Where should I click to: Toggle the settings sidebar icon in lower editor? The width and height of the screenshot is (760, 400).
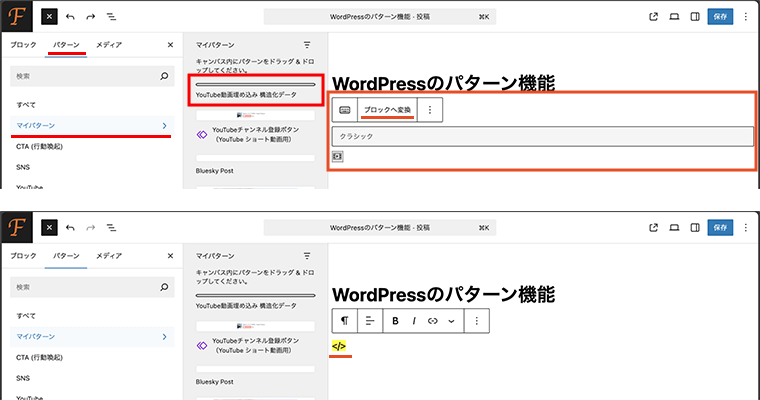pyautogui.click(x=695, y=227)
